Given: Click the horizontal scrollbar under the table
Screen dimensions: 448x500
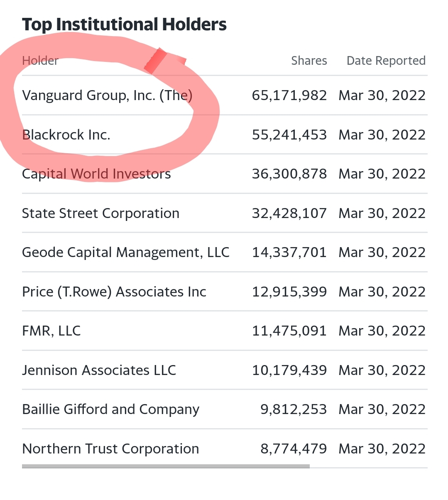Looking at the screenshot, I should coord(166,466).
